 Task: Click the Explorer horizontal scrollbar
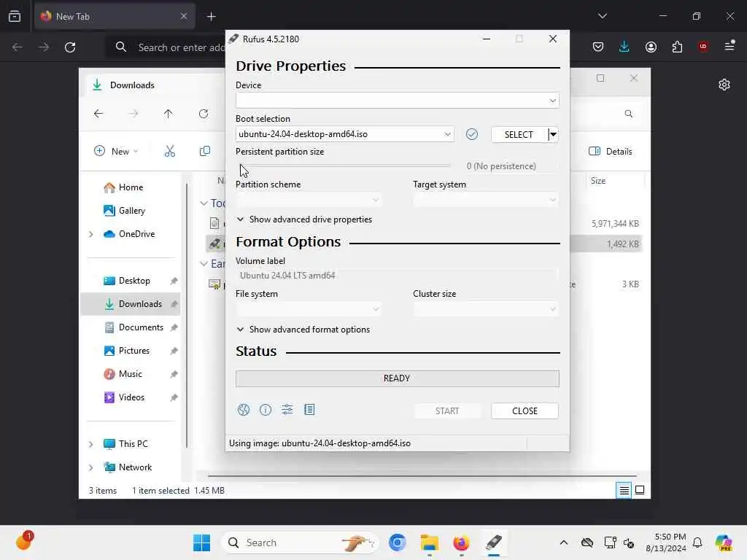click(x=422, y=475)
